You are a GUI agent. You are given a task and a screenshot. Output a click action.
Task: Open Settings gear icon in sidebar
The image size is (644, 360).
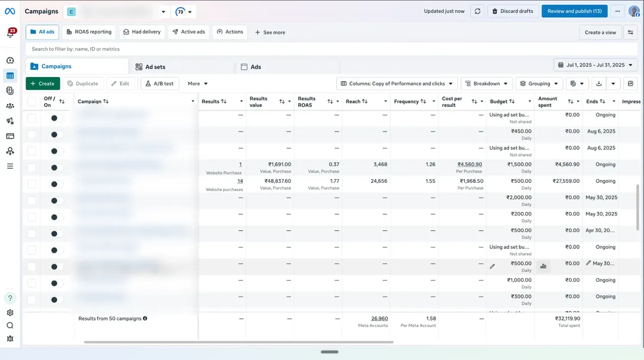(x=10, y=313)
